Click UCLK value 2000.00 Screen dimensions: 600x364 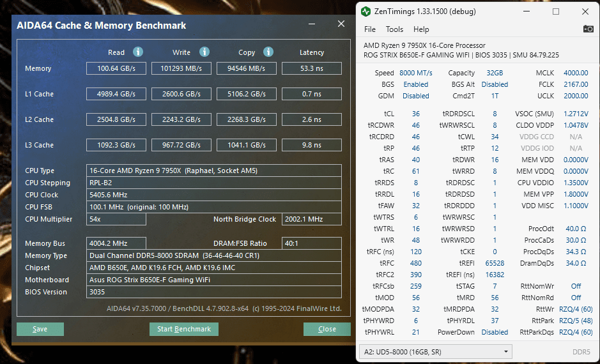pos(576,96)
